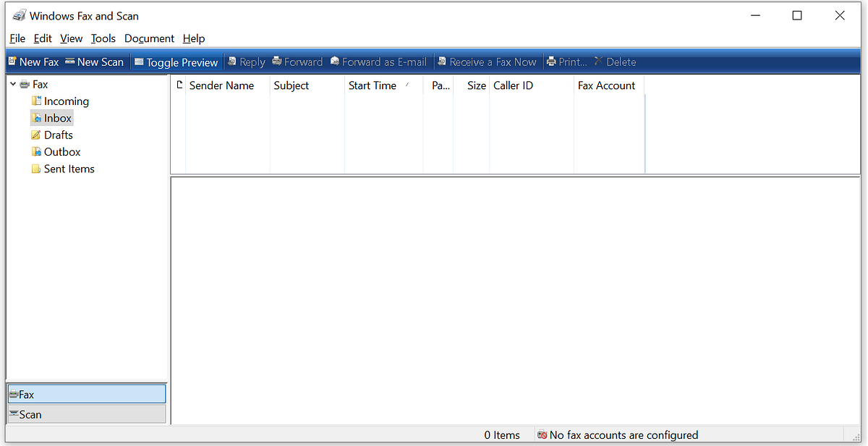Toggle the Preview pane
Viewport: 868px width, 446px height.
coord(176,62)
